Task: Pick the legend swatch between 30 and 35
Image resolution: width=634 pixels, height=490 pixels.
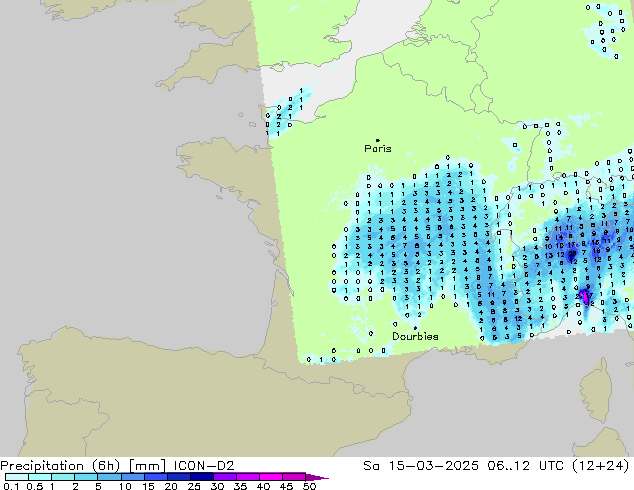Action: 224,477
